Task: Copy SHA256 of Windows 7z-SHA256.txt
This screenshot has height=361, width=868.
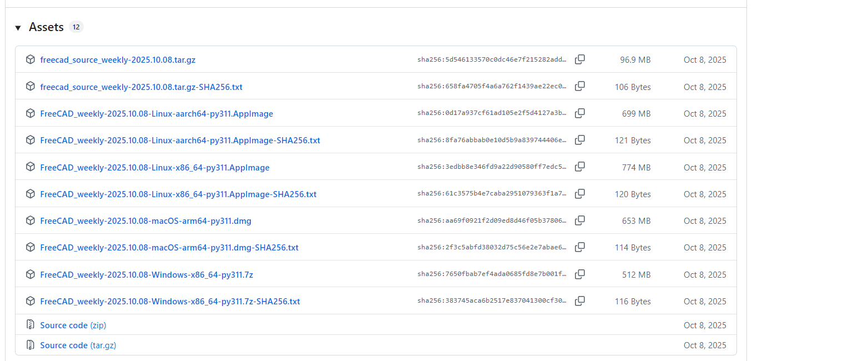Action: (580, 301)
